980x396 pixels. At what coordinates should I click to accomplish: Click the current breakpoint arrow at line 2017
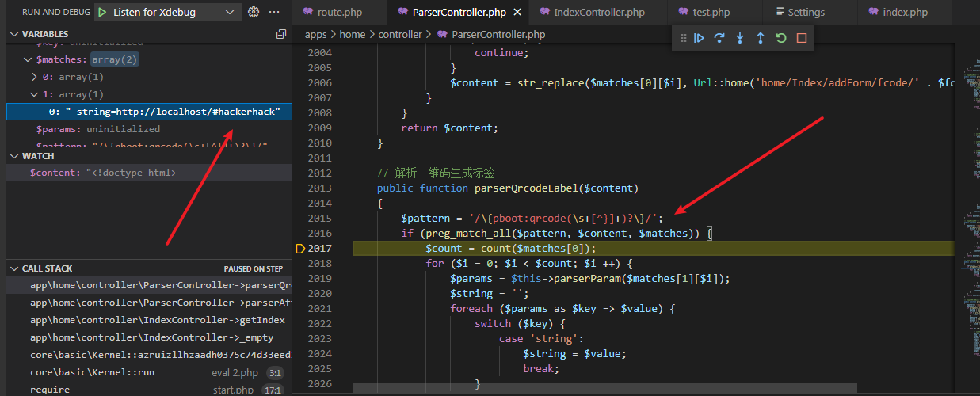coord(299,249)
